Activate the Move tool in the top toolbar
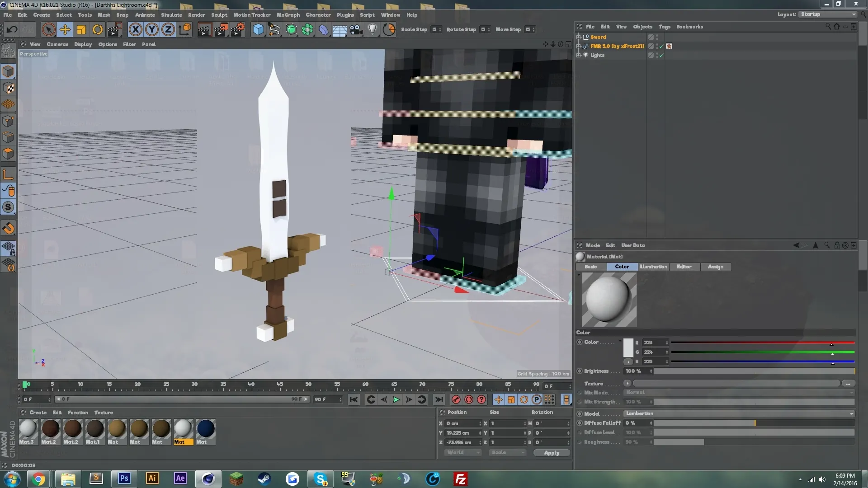Image resolution: width=868 pixels, height=488 pixels. point(65,30)
